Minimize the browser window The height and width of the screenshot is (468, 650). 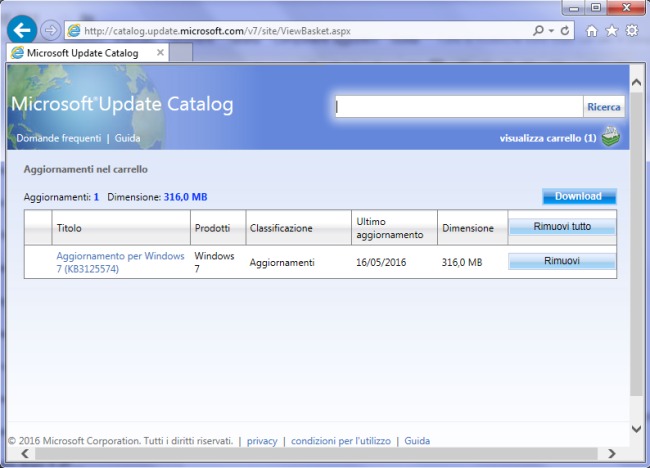click(x=574, y=8)
